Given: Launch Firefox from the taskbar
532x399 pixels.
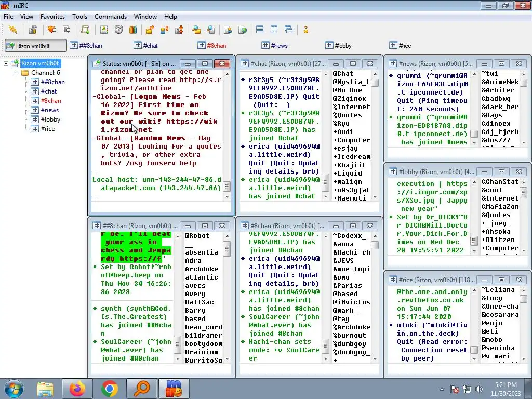Looking at the screenshot, I should 77,389.
